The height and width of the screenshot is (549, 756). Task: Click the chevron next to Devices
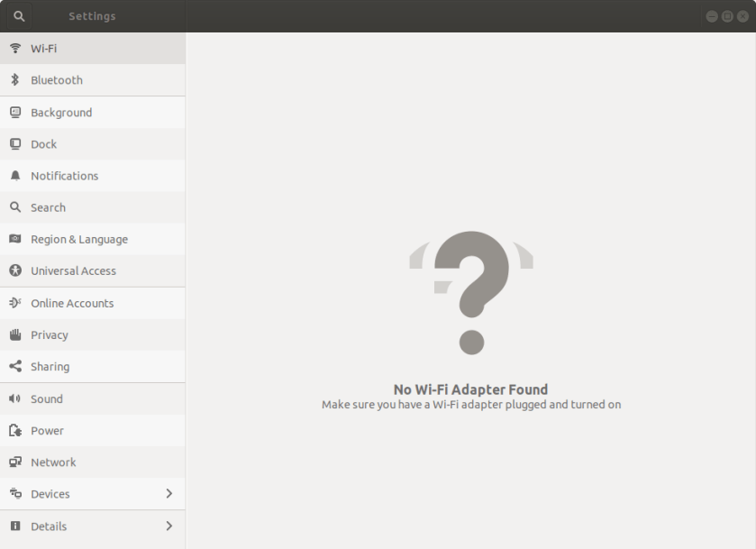tap(169, 494)
